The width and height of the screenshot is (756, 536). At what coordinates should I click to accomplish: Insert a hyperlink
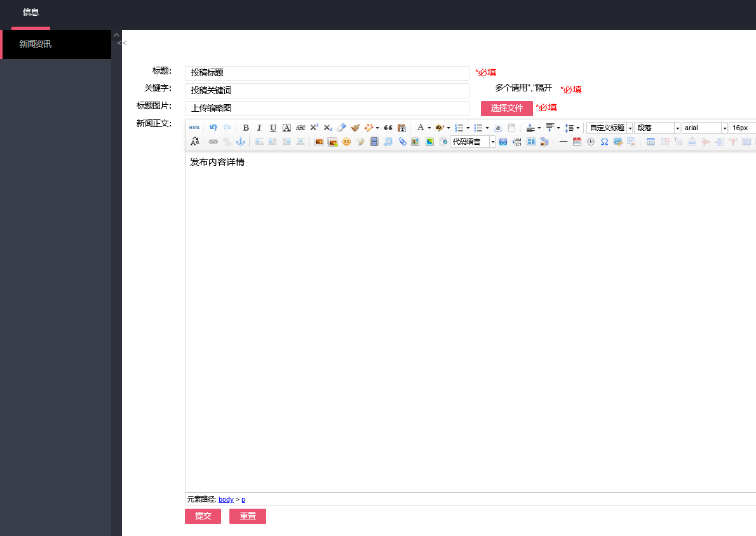[213, 142]
